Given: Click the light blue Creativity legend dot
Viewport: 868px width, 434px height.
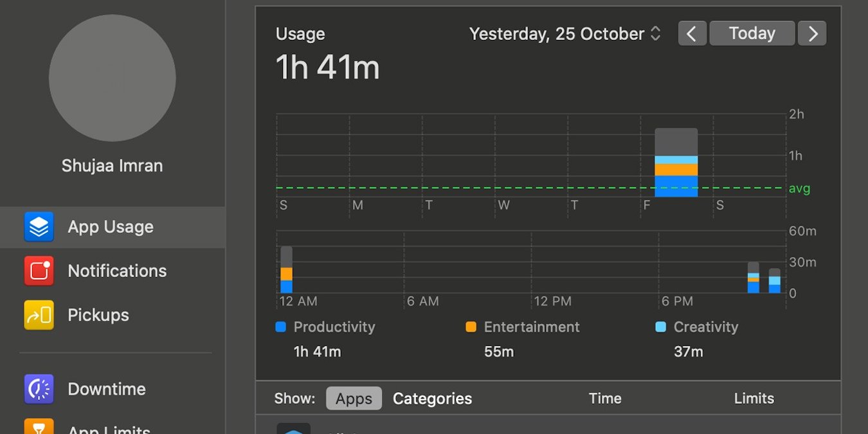Looking at the screenshot, I should (661, 327).
